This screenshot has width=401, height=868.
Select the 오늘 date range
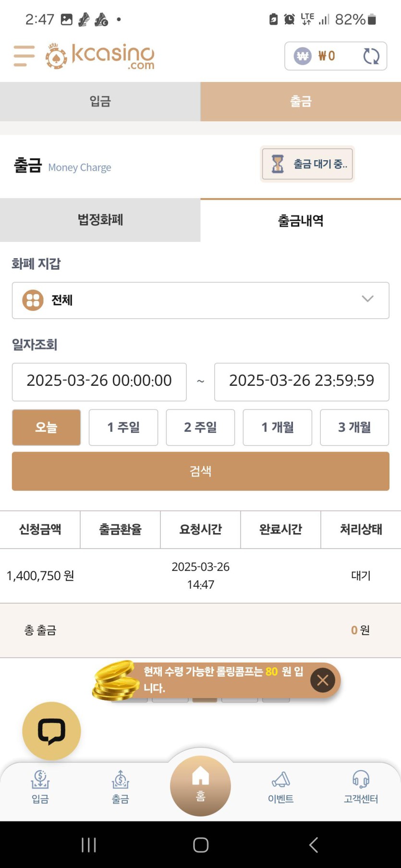click(x=46, y=427)
